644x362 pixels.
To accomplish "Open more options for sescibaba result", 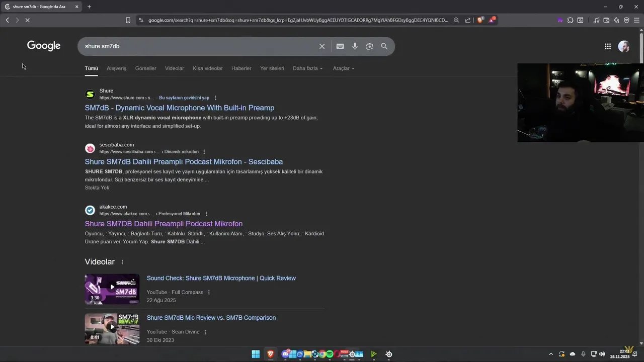I will pos(204,152).
